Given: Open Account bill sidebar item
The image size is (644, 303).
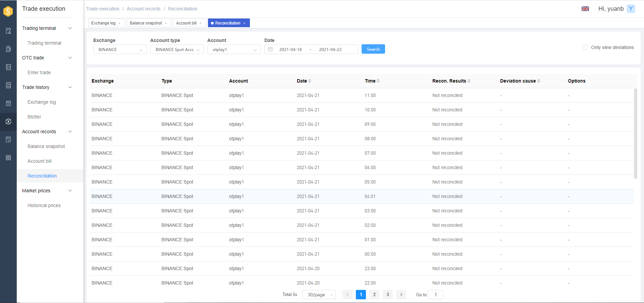Looking at the screenshot, I should (40, 161).
